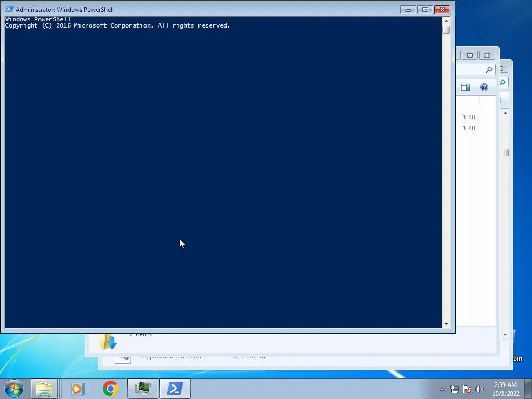Click the volume speaker tray icon
This screenshot has height=399, width=532.
(x=479, y=389)
